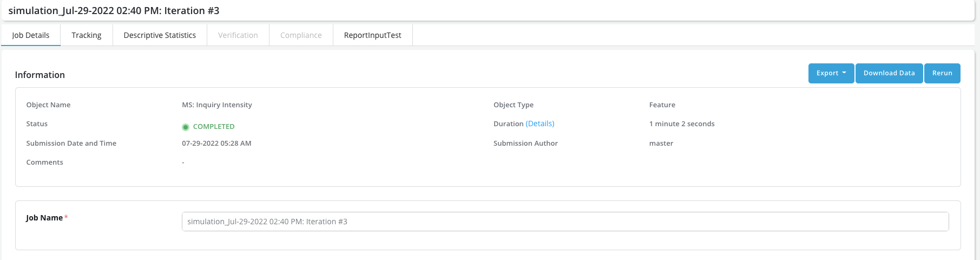Click the green completed status icon
Image resolution: width=980 pixels, height=260 pixels.
(x=186, y=127)
